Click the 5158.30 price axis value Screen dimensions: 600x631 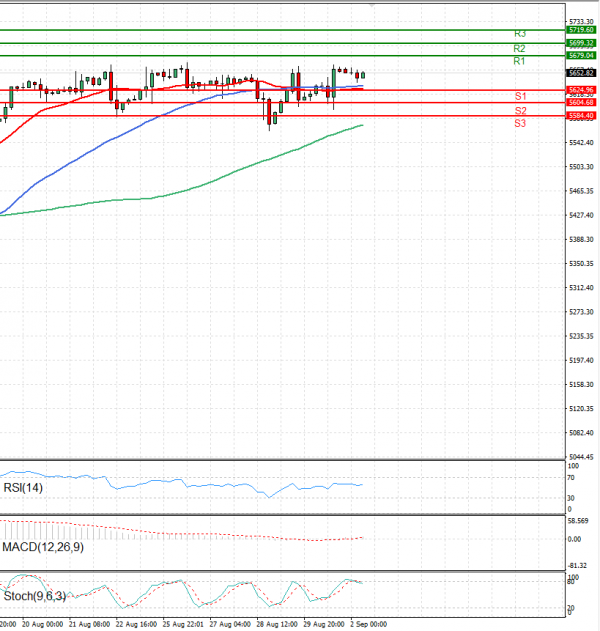click(581, 385)
